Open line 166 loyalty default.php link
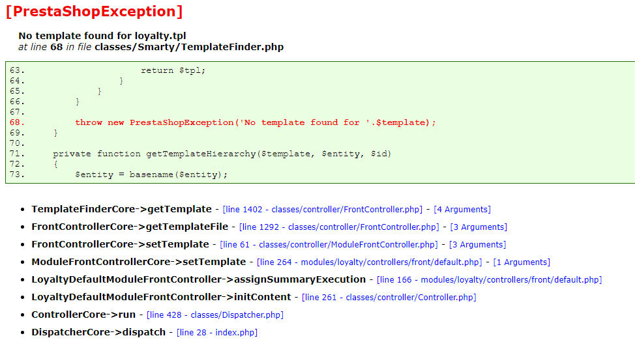The width and height of the screenshot is (635, 364). 489,279
